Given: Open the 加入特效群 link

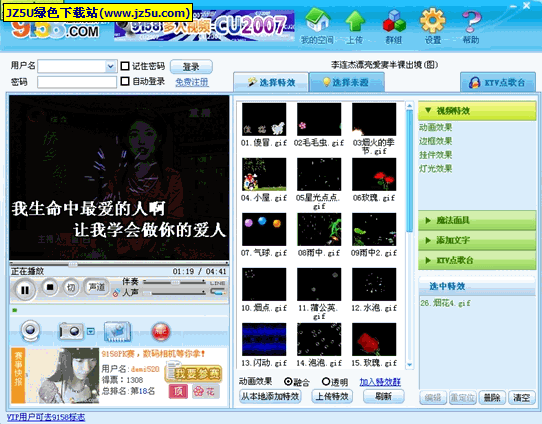Looking at the screenshot, I should pyautogui.click(x=380, y=382).
